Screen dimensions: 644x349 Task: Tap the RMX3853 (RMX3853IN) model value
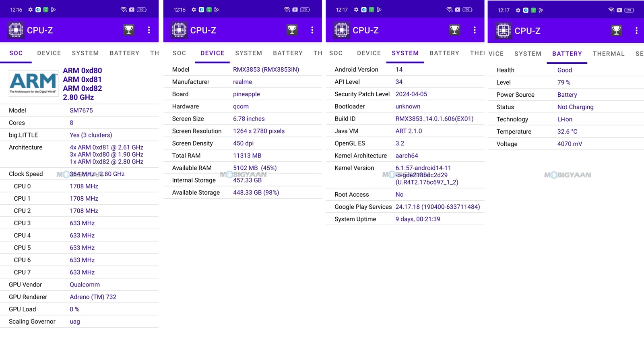(266, 69)
